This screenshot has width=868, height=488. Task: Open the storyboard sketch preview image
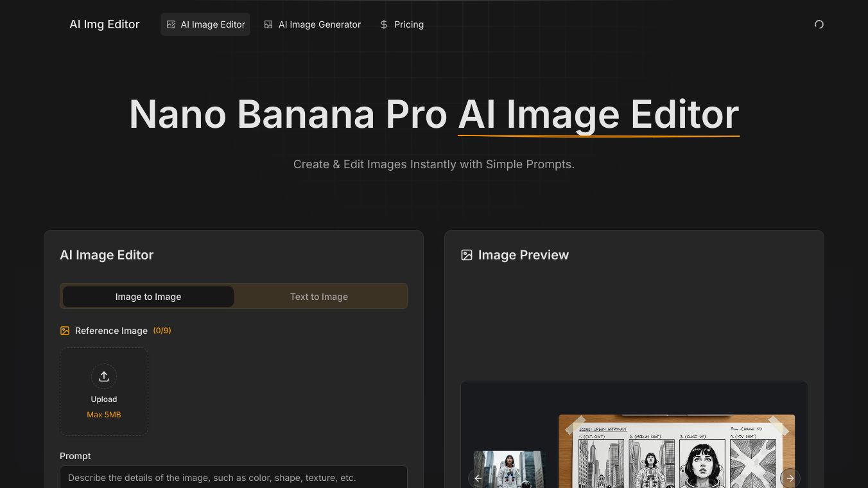677,451
